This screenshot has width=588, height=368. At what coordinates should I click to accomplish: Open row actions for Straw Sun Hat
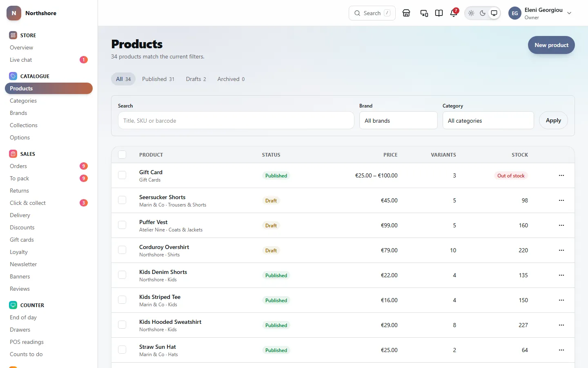561,350
